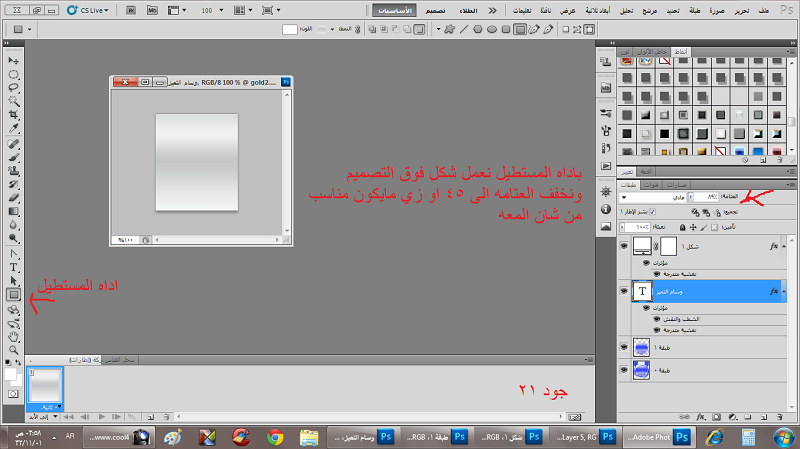Select the Type tool in toolbar

pyautogui.click(x=13, y=267)
